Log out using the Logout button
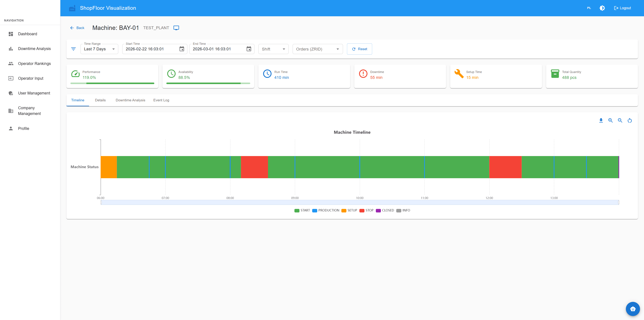 coord(623,8)
